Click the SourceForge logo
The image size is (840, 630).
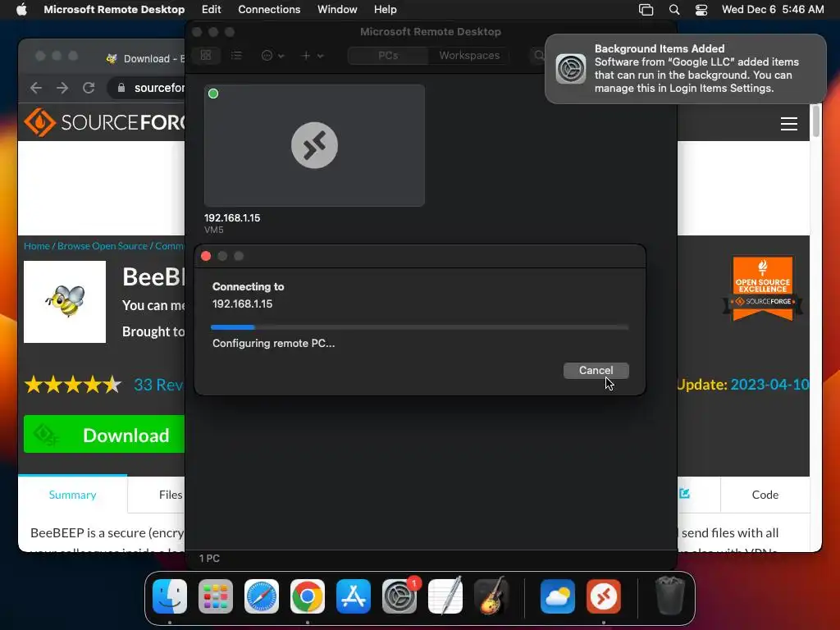click(104, 122)
